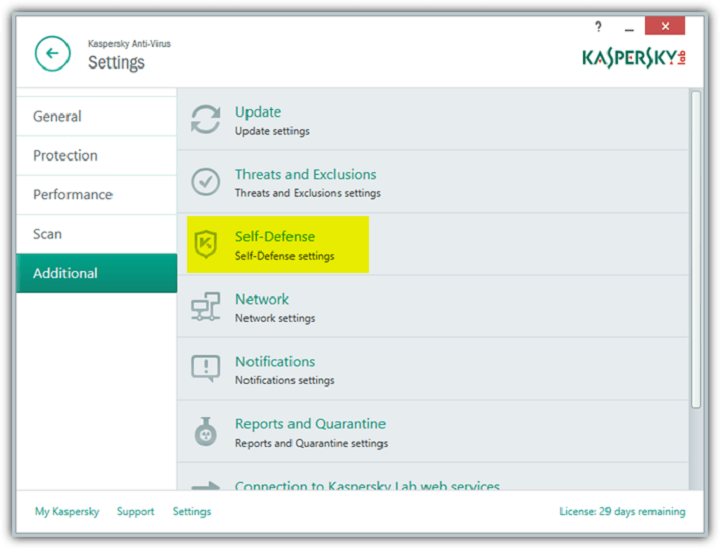Open the Network settings link
Image resolution: width=720 pixels, height=548 pixels.
click(x=262, y=299)
